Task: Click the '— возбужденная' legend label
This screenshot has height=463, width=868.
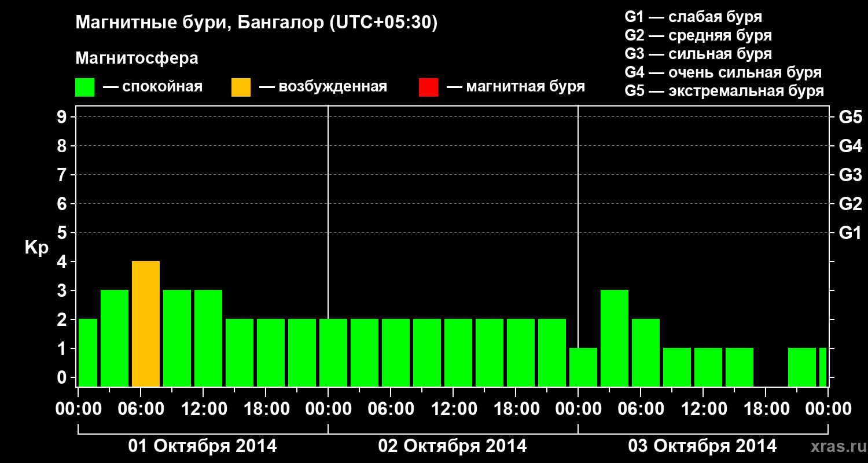Action: tap(323, 87)
